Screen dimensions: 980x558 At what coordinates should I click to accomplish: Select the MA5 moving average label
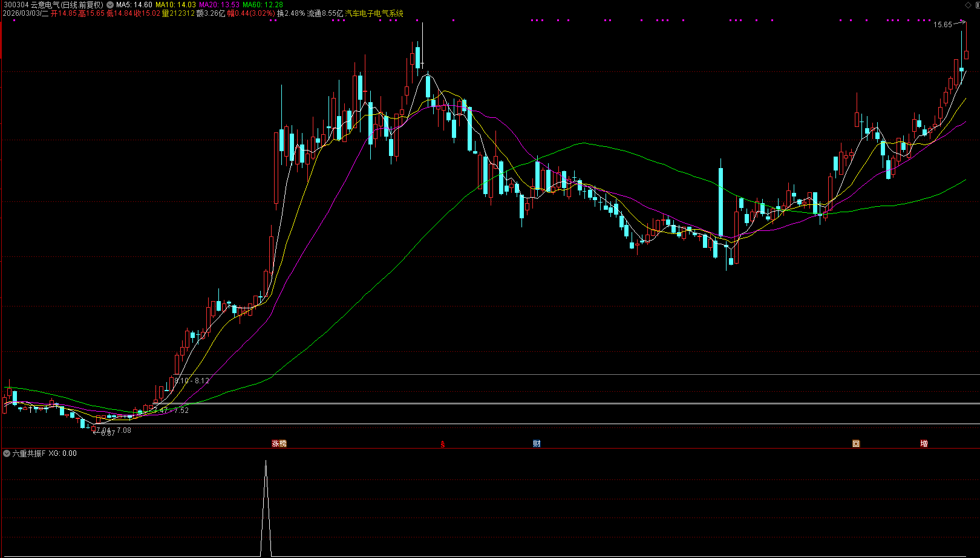tap(134, 5)
